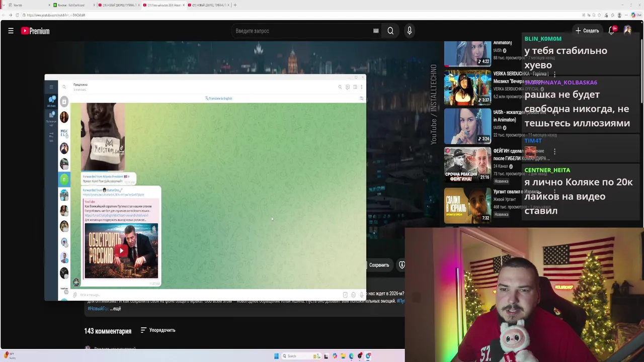644x362 pixels.
Task: Open Ургант свалил video thumbnail
Action: click(x=467, y=205)
